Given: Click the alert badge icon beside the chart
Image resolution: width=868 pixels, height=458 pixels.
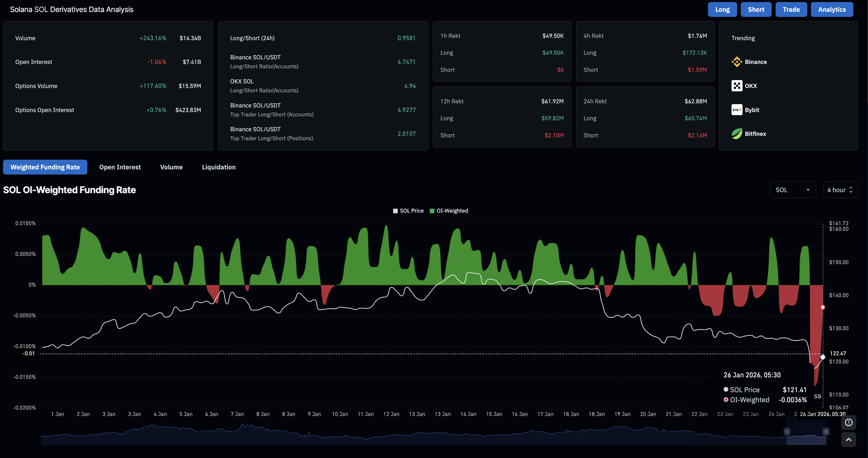Looking at the screenshot, I should click(849, 422).
